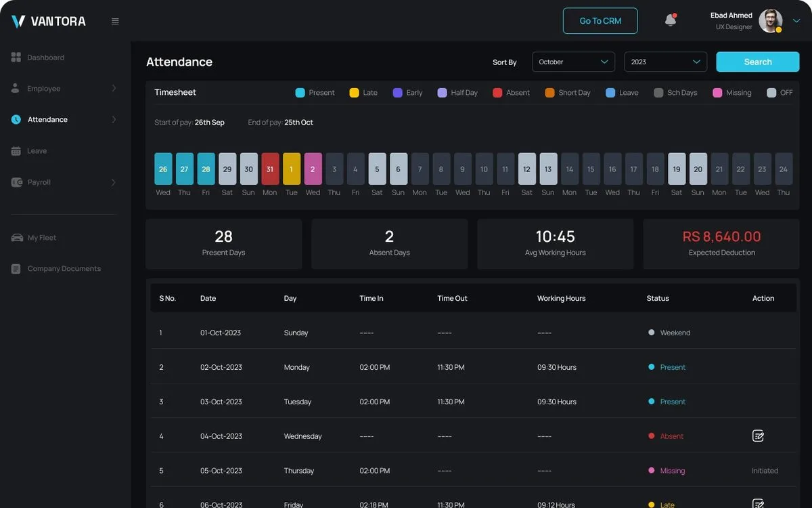
Task: Click the Date column header
Action: point(208,299)
